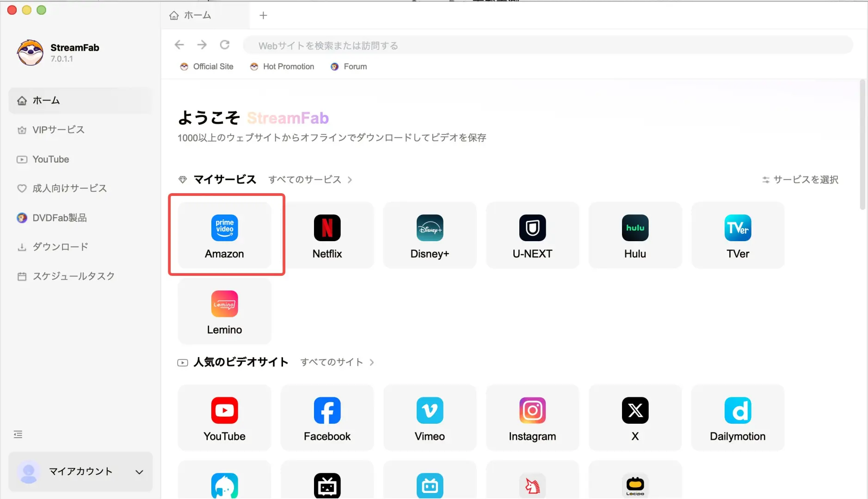
Task: Open the Facebook video site tile
Action: (x=327, y=418)
